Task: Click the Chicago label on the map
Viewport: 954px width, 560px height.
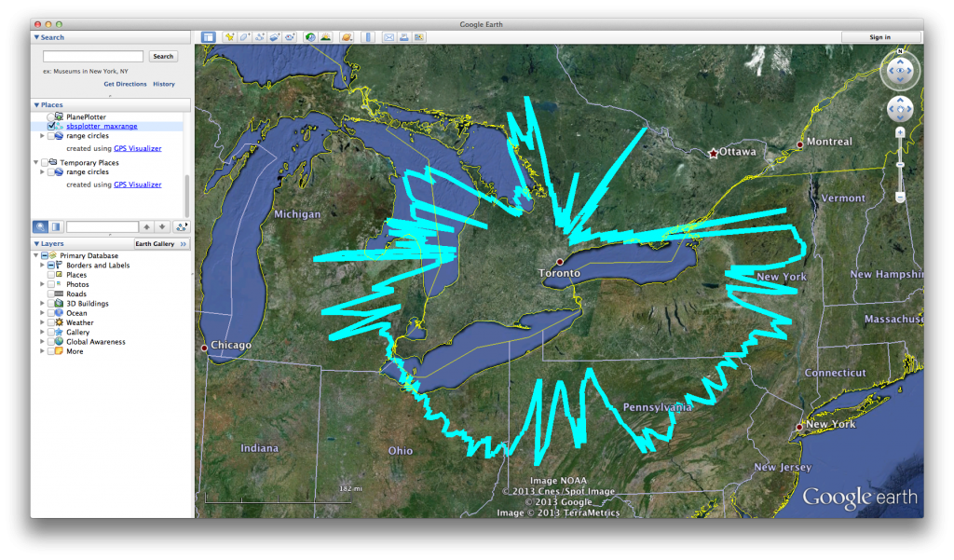Action: 231,345
